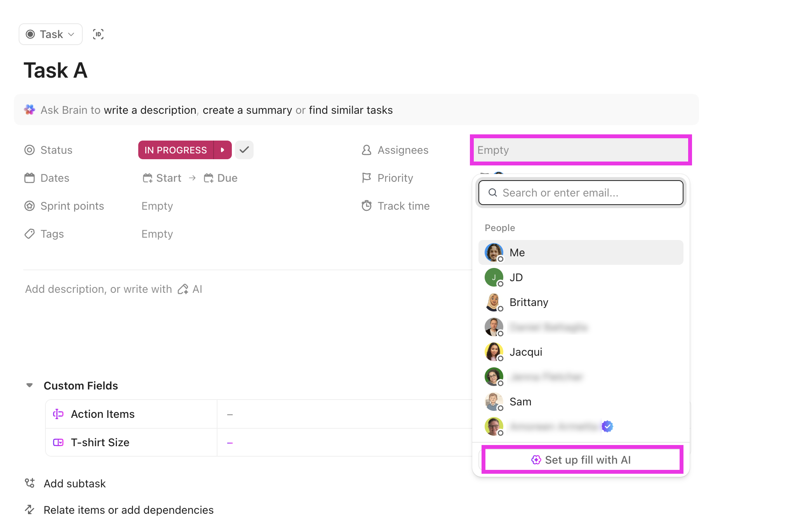Click the Assignees person icon

point(366,150)
